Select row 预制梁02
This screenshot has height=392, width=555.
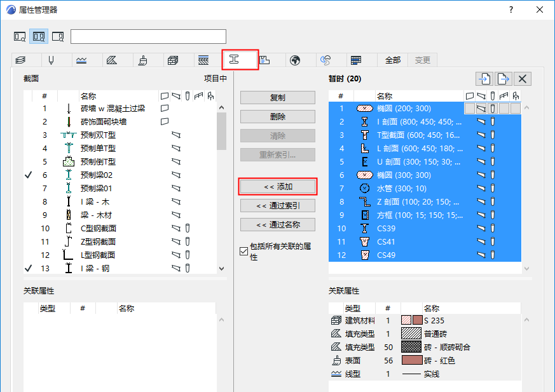[x=120, y=175]
